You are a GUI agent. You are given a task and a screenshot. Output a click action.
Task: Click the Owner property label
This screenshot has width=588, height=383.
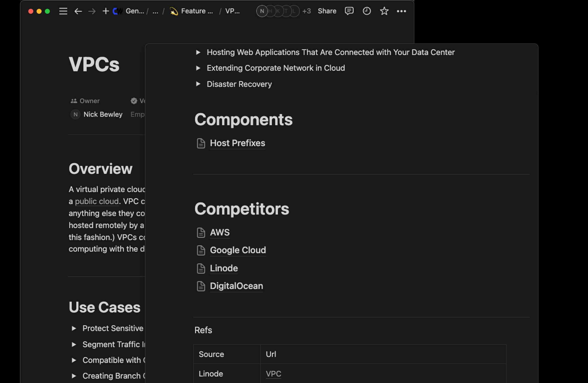point(89,101)
